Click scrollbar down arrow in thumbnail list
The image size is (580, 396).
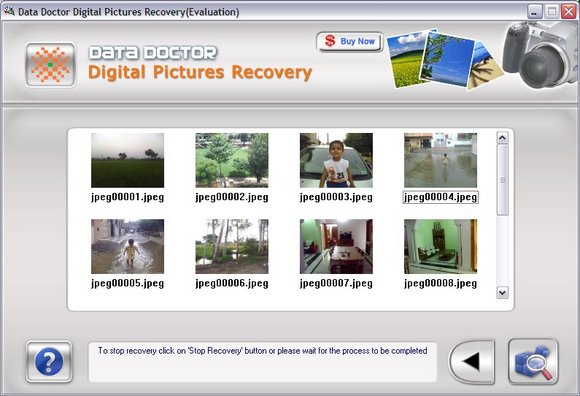(502, 293)
